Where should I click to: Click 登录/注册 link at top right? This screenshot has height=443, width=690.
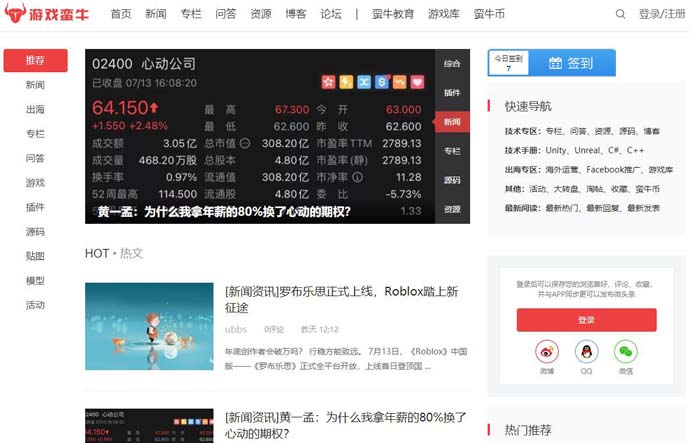(x=662, y=14)
